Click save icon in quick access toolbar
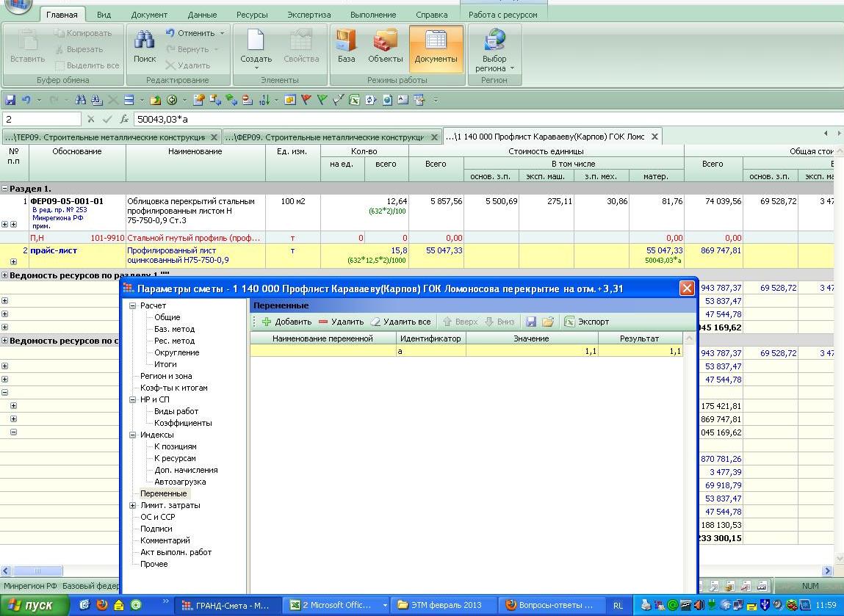 click(10, 100)
